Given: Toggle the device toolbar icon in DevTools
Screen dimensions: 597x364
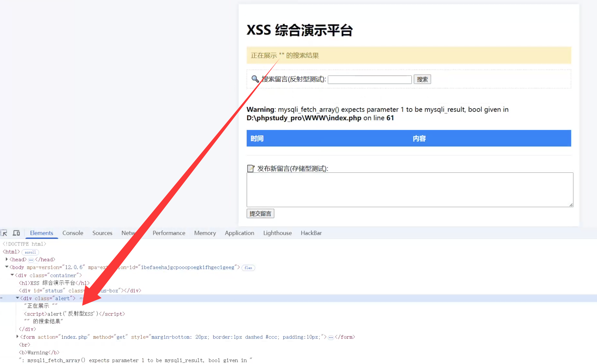Looking at the screenshot, I should pyautogui.click(x=16, y=233).
